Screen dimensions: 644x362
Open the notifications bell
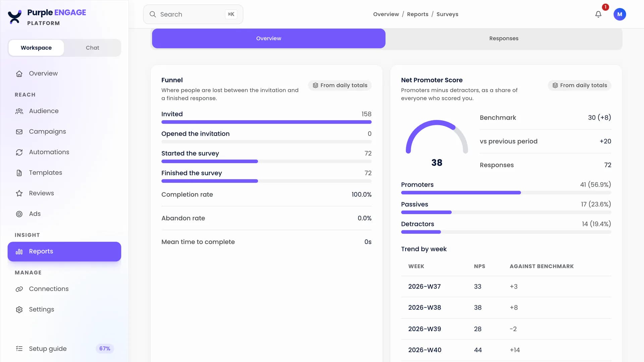coord(598,14)
